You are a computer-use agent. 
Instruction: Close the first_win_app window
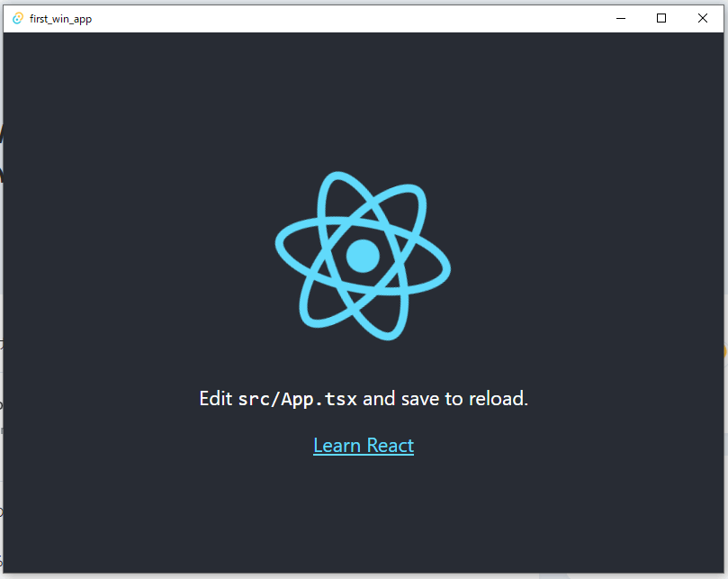pyautogui.click(x=703, y=19)
